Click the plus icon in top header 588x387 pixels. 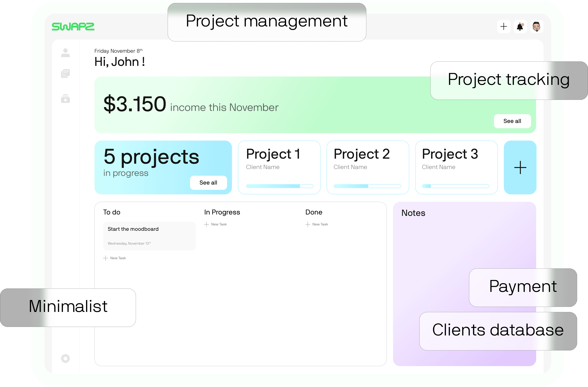click(504, 26)
